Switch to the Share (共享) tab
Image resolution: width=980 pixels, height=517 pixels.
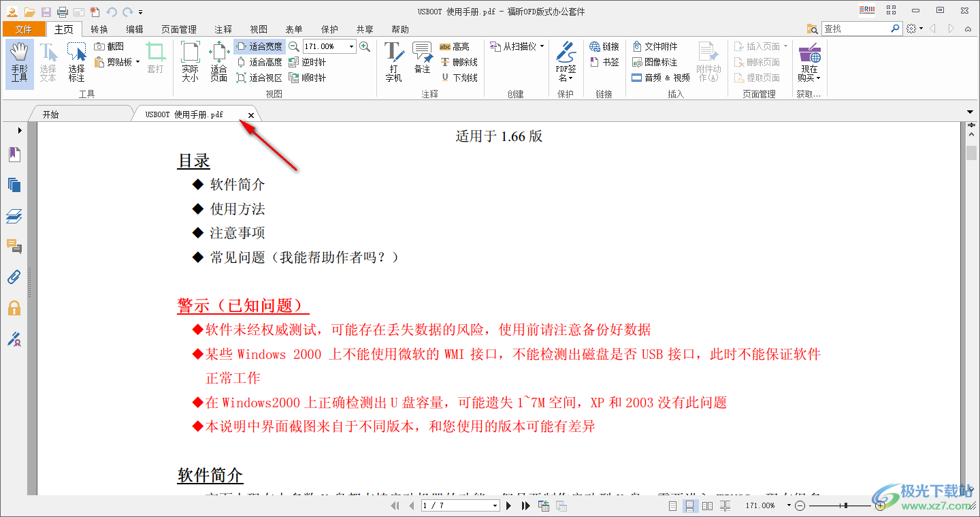point(365,29)
